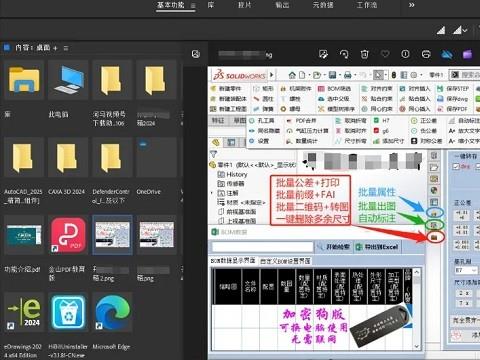Click the PDF合并 command in the preview

coord(302,121)
